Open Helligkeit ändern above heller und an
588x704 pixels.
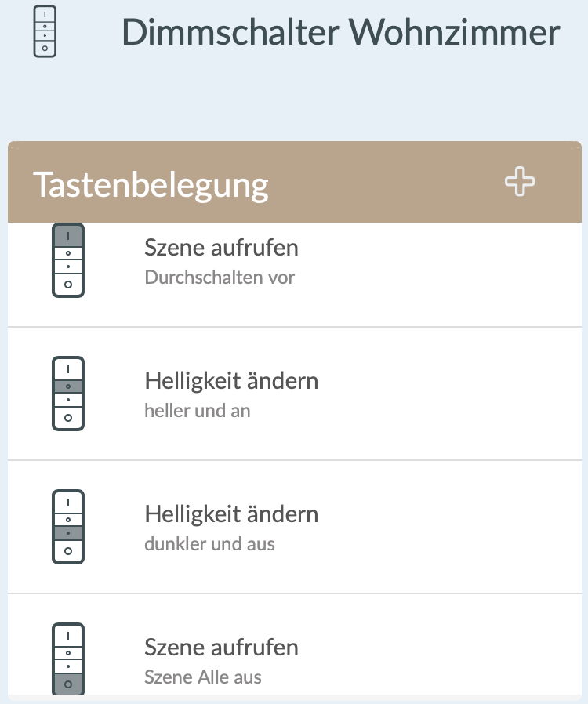(x=231, y=382)
